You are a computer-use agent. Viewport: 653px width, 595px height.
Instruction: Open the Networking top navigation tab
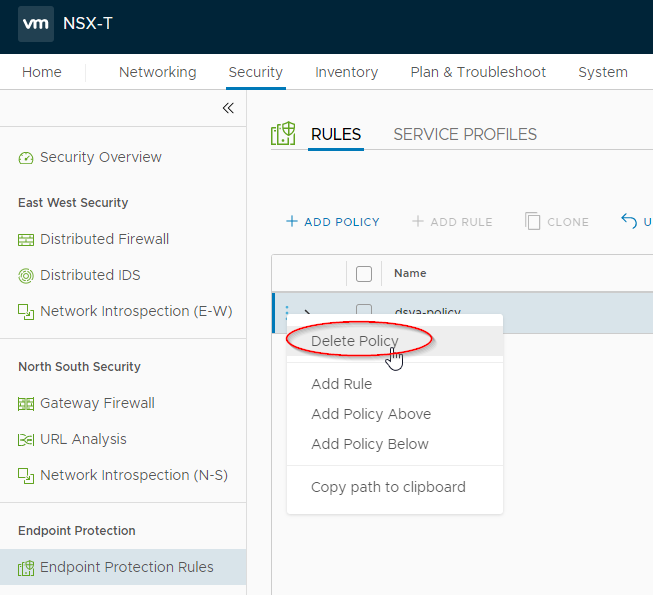[157, 72]
